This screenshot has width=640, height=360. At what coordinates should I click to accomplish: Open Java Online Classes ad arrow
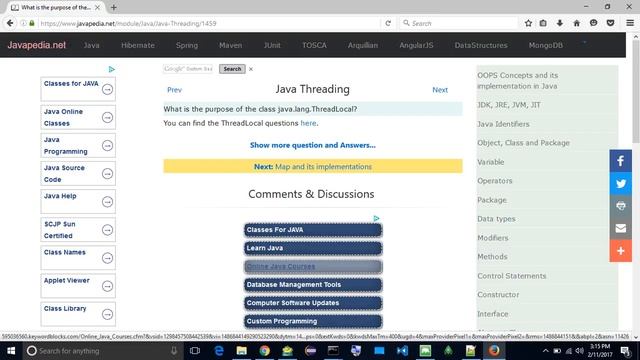pos(107,117)
